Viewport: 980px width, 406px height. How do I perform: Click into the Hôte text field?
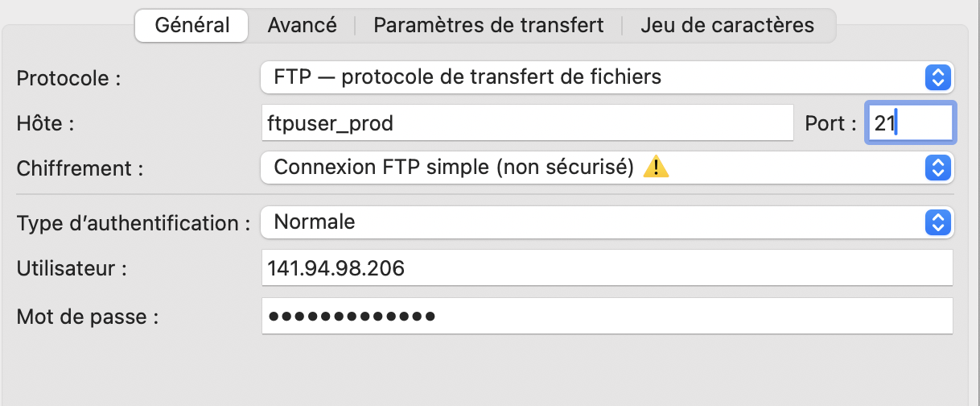tap(527, 123)
